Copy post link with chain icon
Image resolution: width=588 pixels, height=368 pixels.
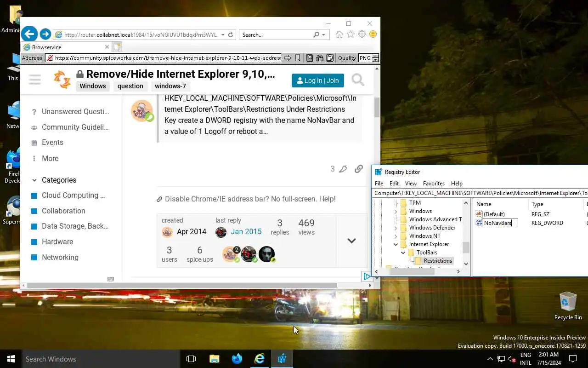click(x=359, y=169)
